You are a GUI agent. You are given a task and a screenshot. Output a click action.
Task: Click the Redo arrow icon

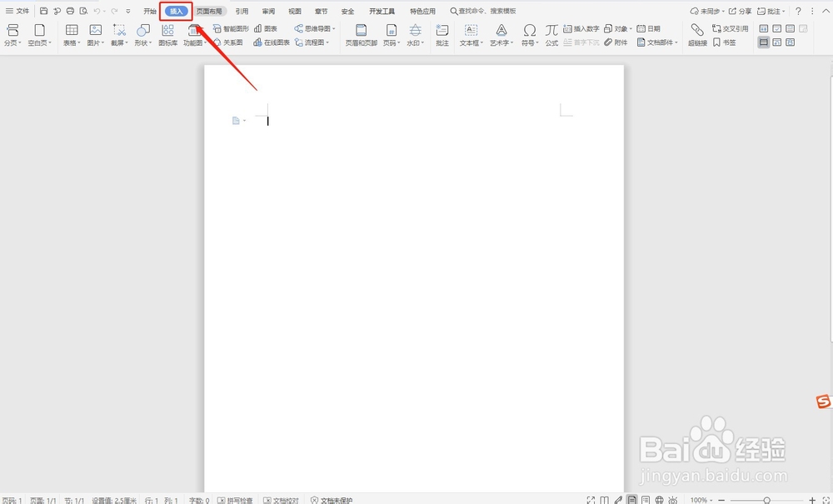click(x=114, y=11)
